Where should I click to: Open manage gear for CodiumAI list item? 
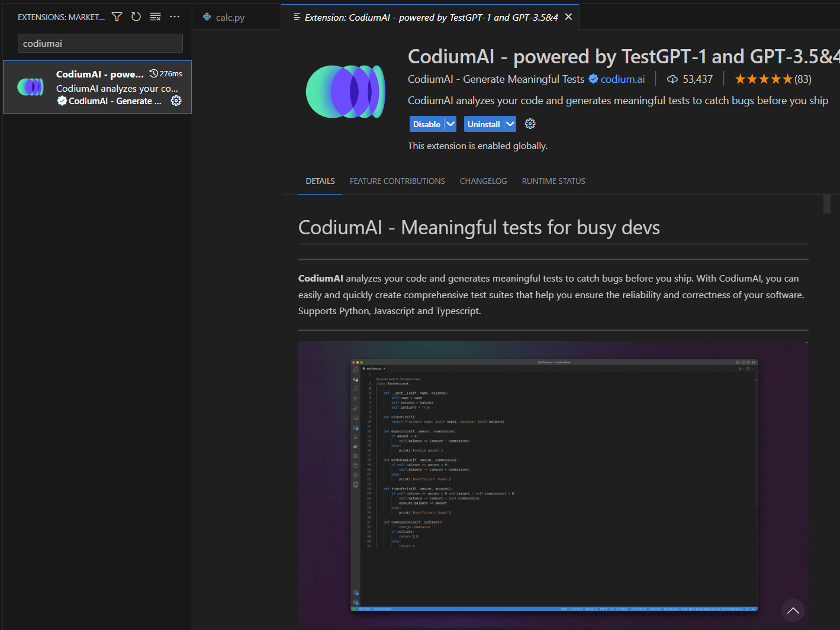coord(176,101)
